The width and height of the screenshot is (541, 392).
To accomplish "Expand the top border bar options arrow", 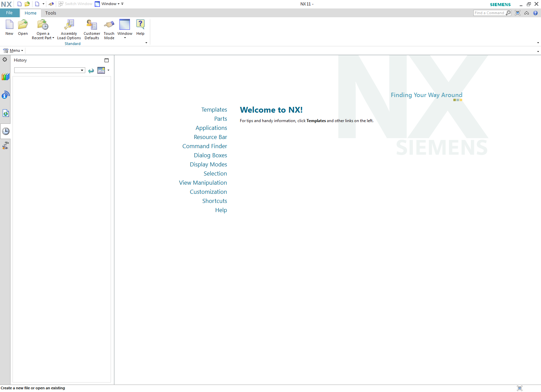I will [538, 51].
